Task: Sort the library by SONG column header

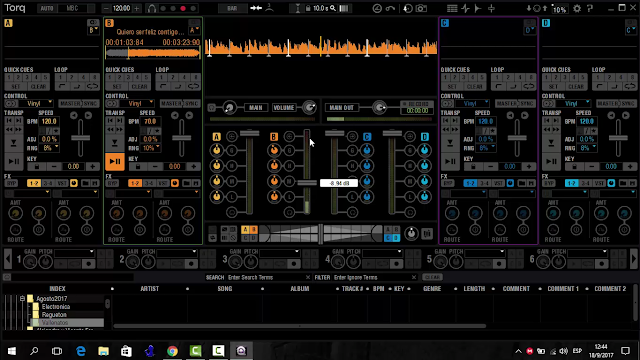Action: click(x=224, y=289)
